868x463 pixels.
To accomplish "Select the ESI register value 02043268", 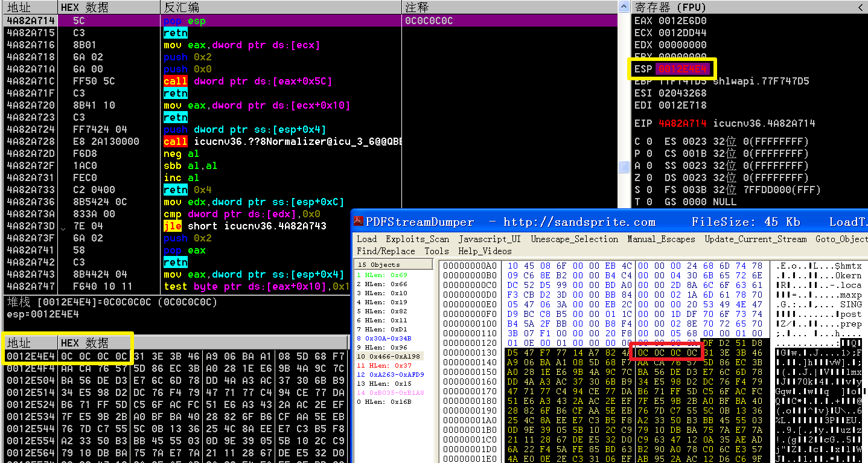I will (x=682, y=93).
